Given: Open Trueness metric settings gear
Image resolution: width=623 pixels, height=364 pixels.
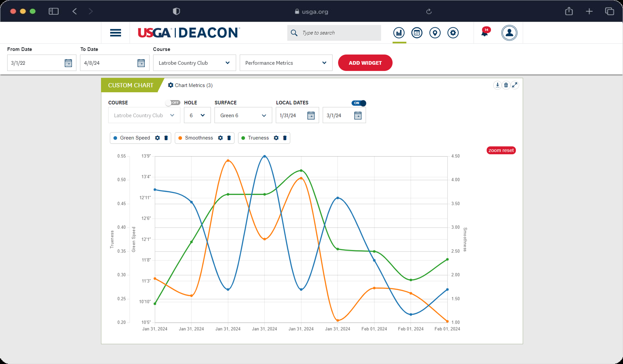Looking at the screenshot, I should [x=276, y=138].
